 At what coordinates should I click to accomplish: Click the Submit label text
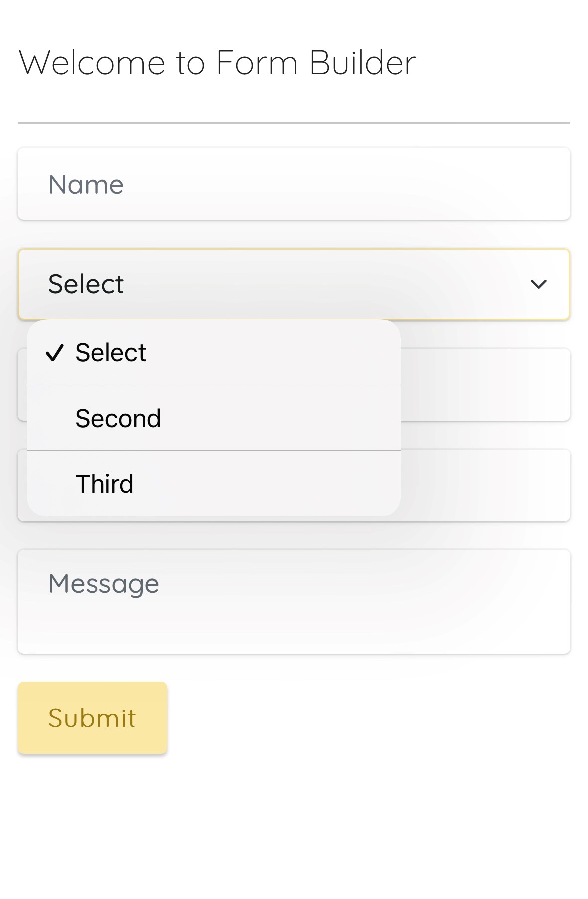pyautogui.click(x=92, y=718)
